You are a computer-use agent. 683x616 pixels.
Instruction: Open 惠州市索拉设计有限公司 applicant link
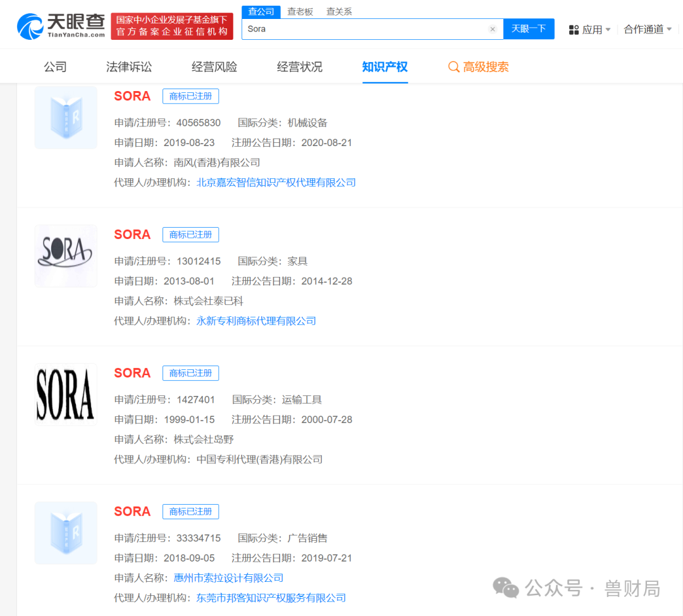tap(228, 577)
